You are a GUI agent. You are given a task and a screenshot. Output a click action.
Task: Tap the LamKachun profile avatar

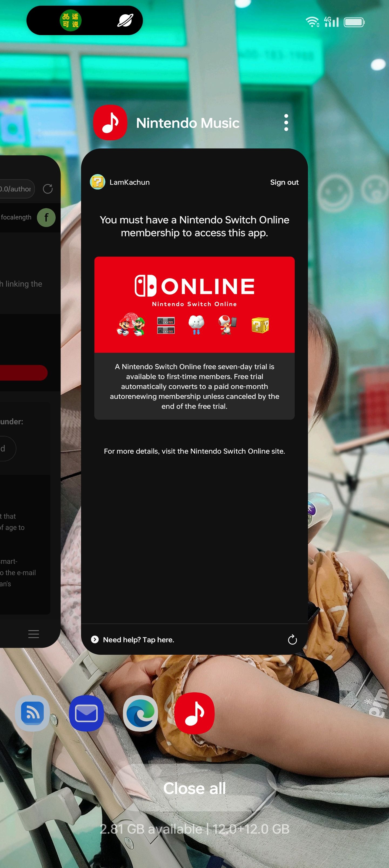click(x=98, y=182)
